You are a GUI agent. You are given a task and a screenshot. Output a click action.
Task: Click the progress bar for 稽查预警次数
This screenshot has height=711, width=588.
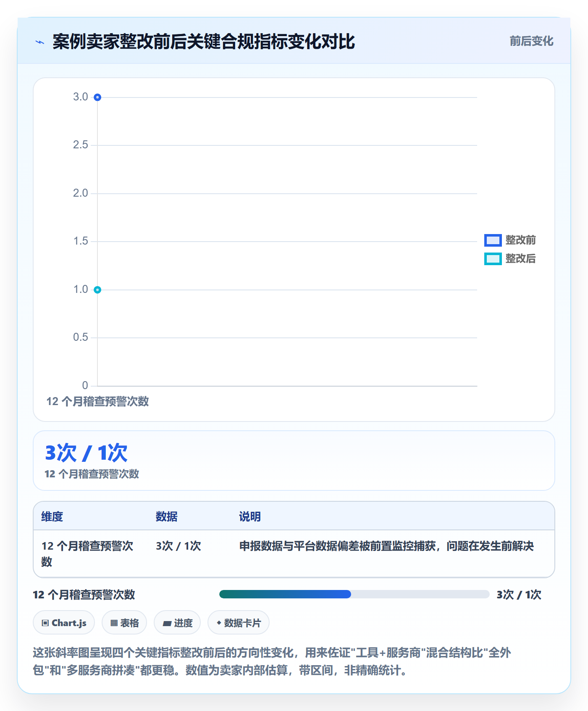pos(354,594)
